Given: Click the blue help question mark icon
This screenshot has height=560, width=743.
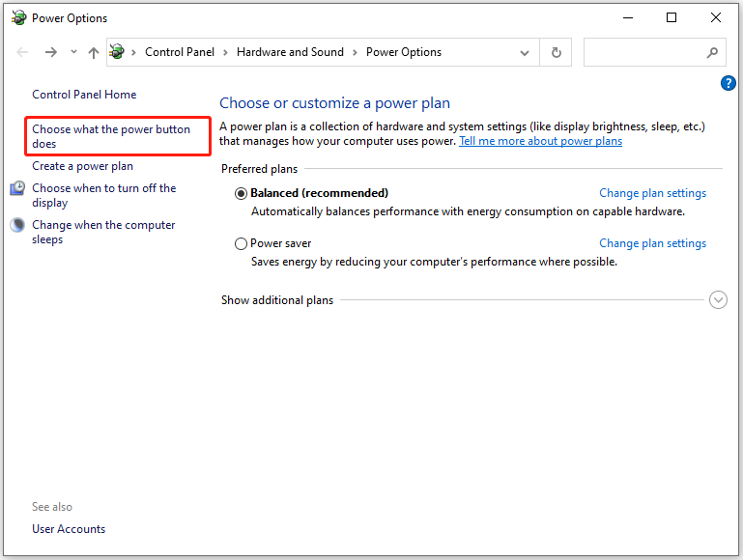Looking at the screenshot, I should (x=728, y=83).
